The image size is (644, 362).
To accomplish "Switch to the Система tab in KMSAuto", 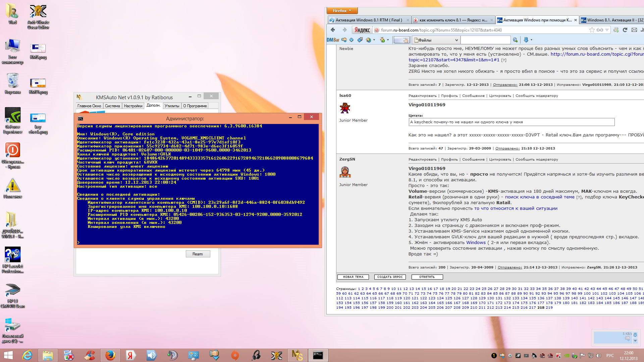I will 112,106.
